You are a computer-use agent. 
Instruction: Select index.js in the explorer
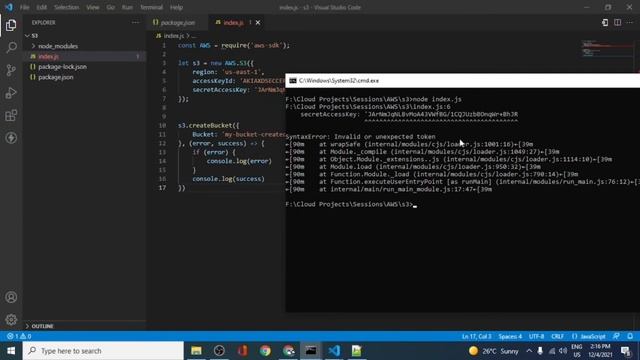[49, 56]
